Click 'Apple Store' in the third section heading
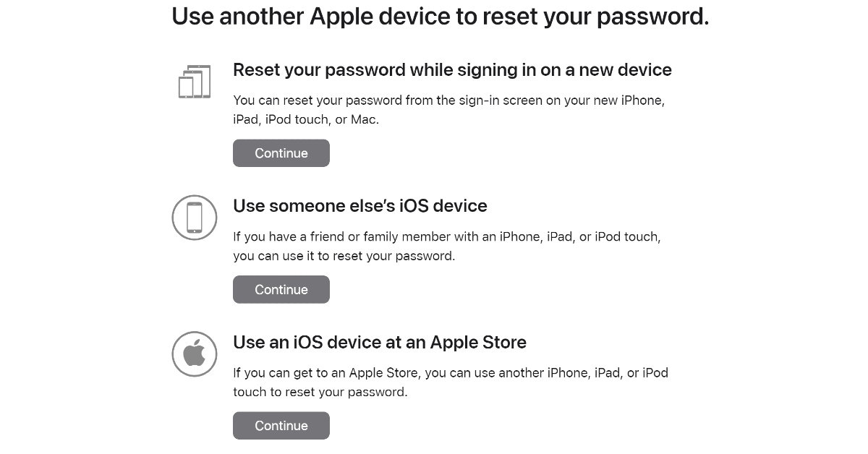This screenshot has height=454, width=868. (x=478, y=342)
